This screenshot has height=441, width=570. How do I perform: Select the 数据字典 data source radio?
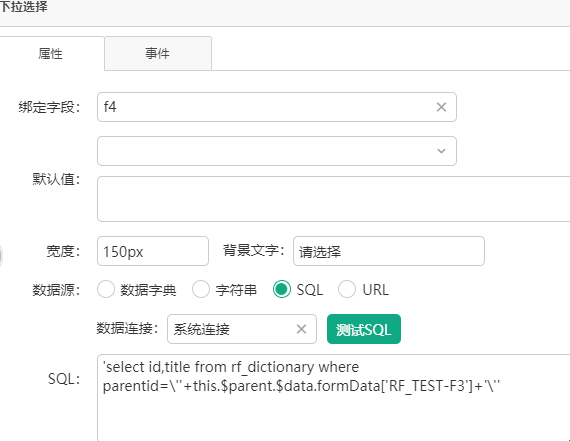click(x=106, y=289)
